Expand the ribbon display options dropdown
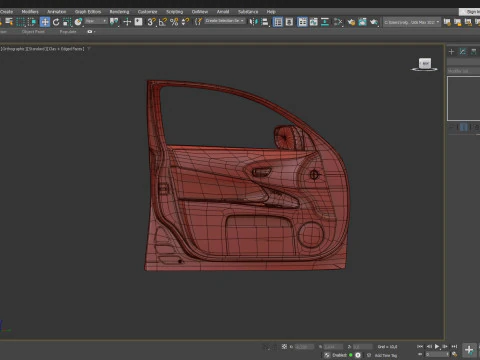 91,32
